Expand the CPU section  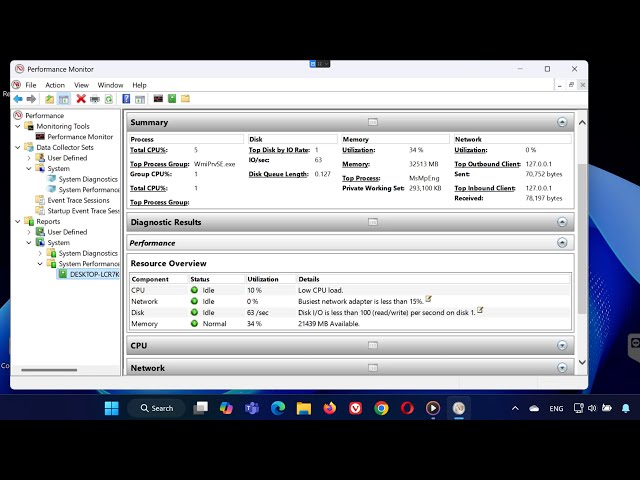point(562,345)
